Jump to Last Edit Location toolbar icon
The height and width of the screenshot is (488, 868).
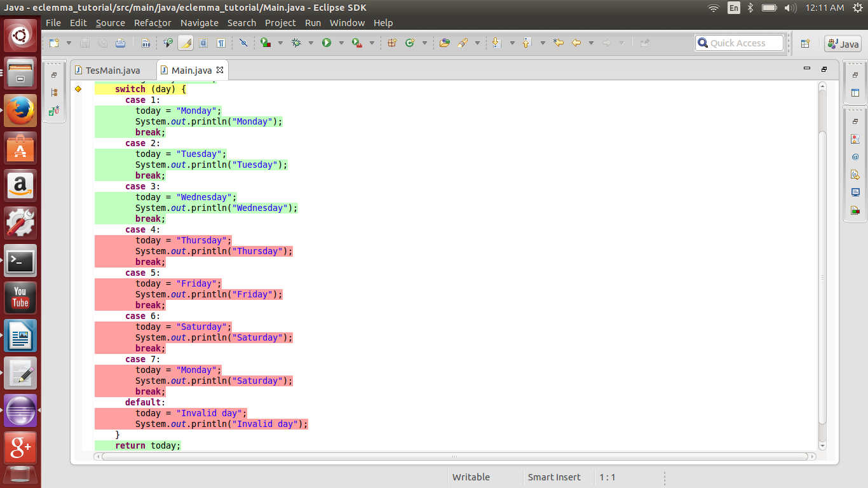click(558, 43)
